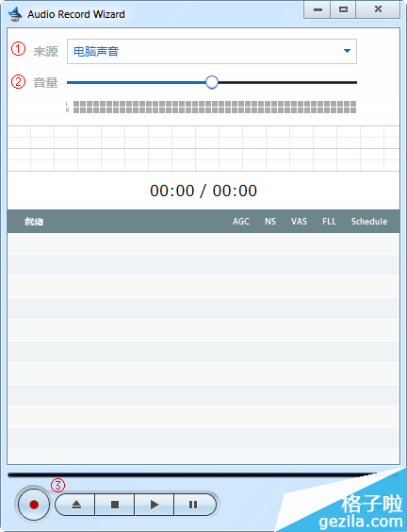This screenshot has height=532, width=407.
Task: Click the eject/open file button
Action: point(75,505)
